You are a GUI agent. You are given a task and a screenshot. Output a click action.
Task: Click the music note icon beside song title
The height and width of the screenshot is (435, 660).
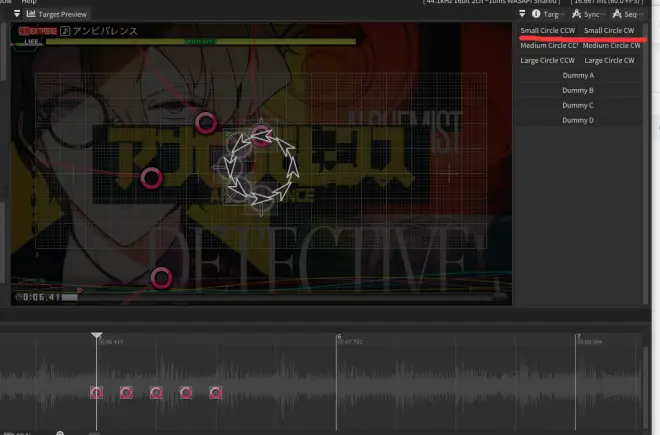click(x=65, y=31)
